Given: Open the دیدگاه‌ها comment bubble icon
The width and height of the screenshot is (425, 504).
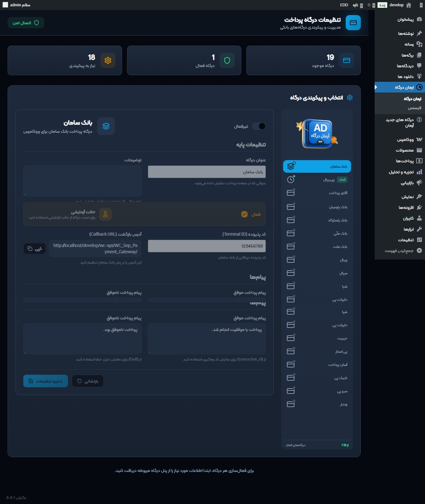Looking at the screenshot, I should point(419,66).
